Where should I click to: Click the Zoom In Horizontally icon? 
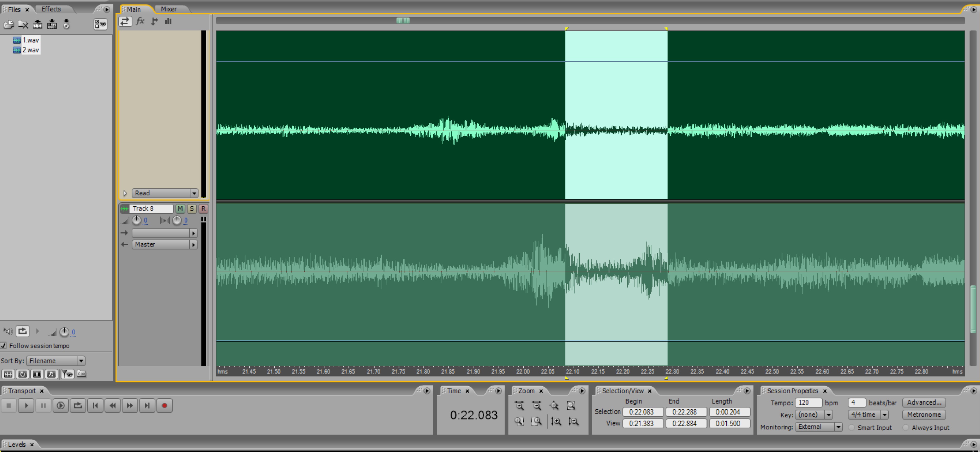(x=519, y=406)
